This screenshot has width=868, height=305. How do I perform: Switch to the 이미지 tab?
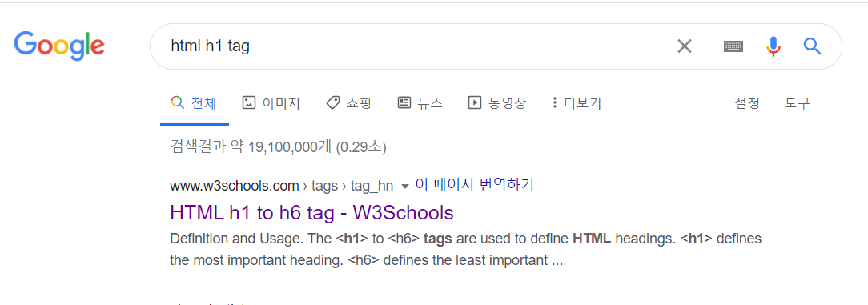(x=271, y=103)
